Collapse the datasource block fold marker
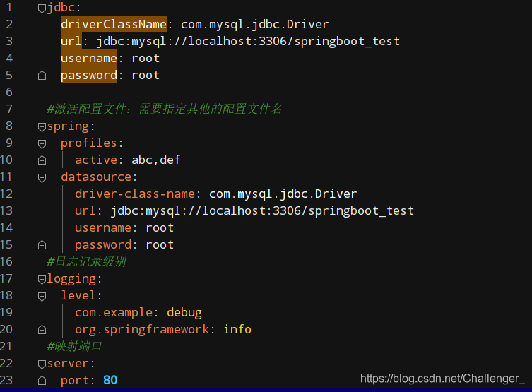The image size is (532, 392). [x=42, y=177]
